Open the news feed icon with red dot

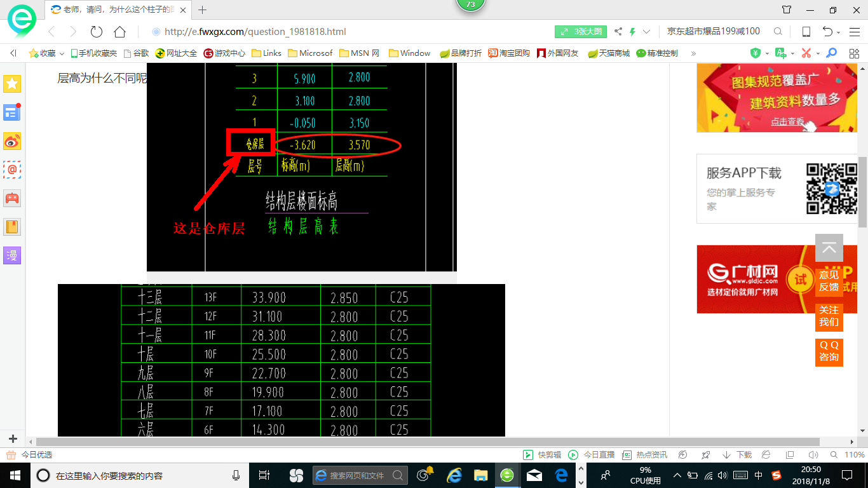pos(12,112)
